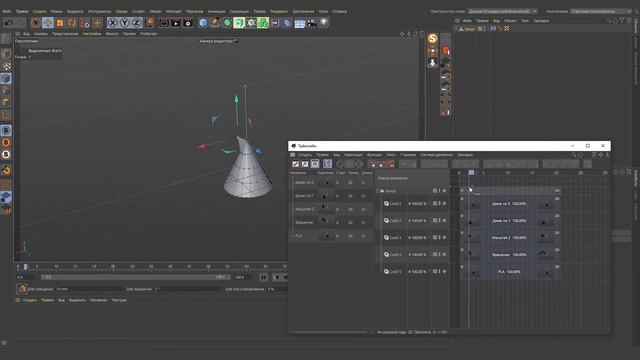
Task: Click the Light bulb icon in toolbar
Action: [x=324, y=23]
